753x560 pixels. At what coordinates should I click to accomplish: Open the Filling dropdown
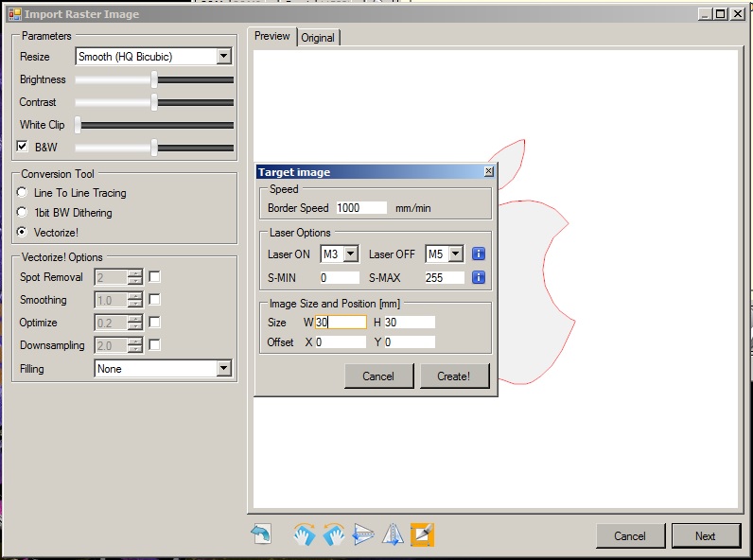pyautogui.click(x=223, y=369)
